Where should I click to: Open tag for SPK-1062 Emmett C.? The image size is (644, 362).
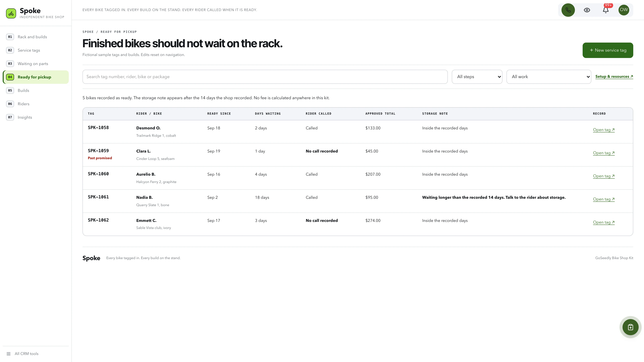604,222
